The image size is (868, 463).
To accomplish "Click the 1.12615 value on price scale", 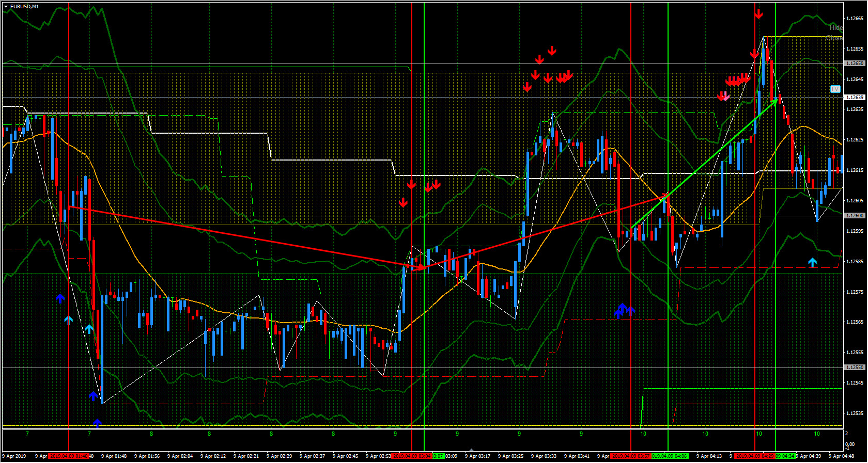I will 855,170.
